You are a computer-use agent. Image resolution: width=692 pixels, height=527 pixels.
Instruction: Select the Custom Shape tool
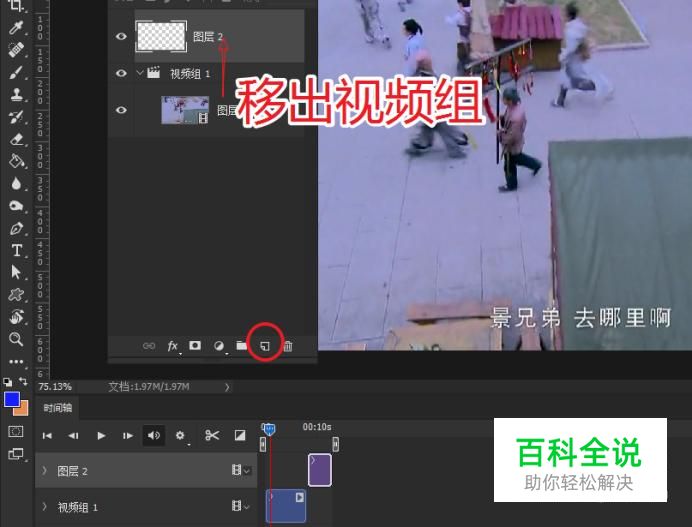coord(16,294)
